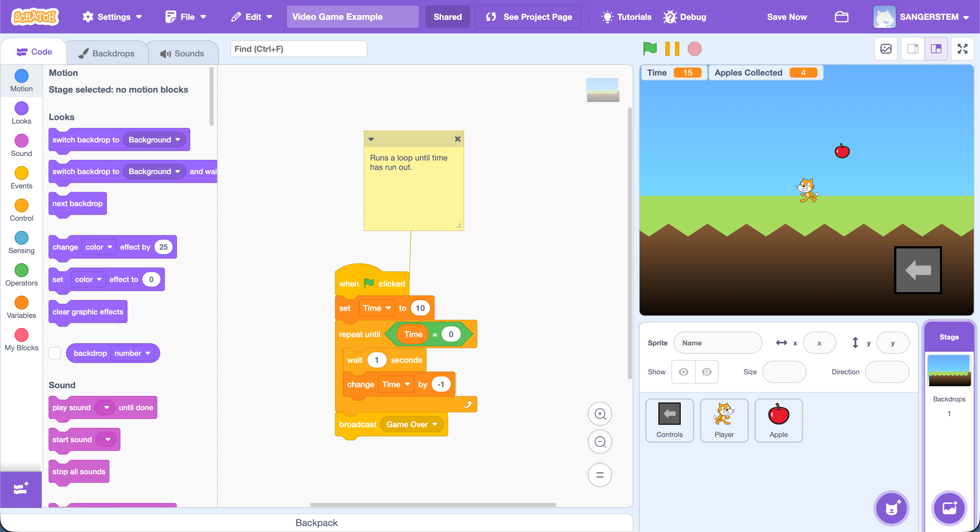Enter full screen stage mode

(x=963, y=49)
